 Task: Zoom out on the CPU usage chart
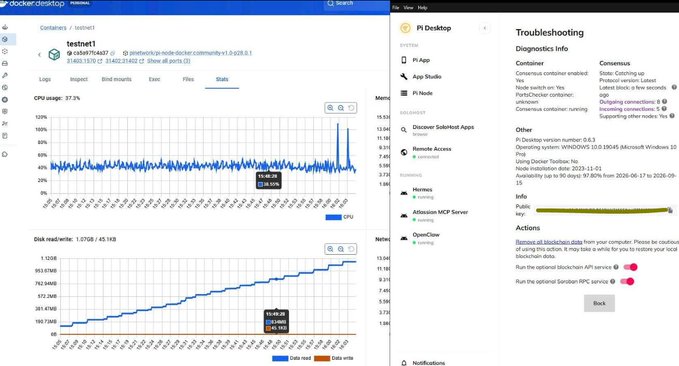(x=341, y=108)
